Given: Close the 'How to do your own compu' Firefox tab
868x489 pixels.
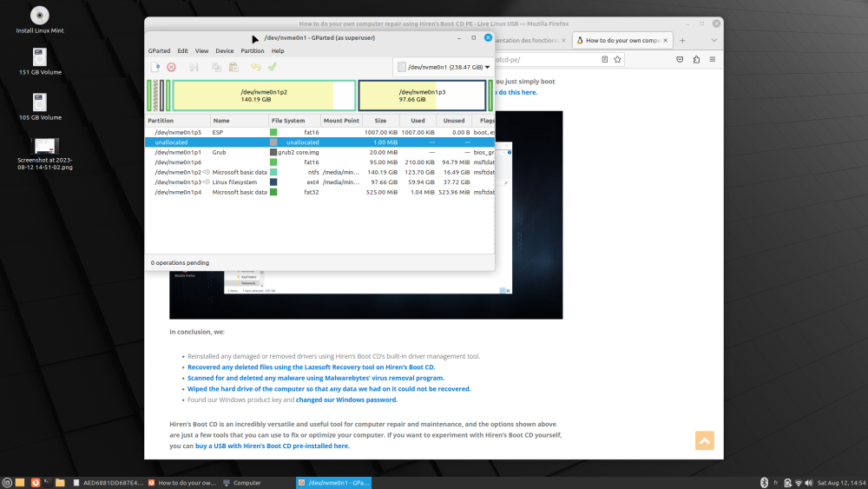Looking at the screenshot, I should 666,41.
